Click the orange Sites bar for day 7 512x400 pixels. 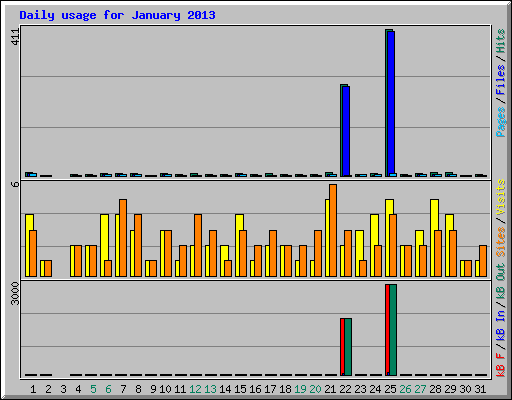[123, 238]
